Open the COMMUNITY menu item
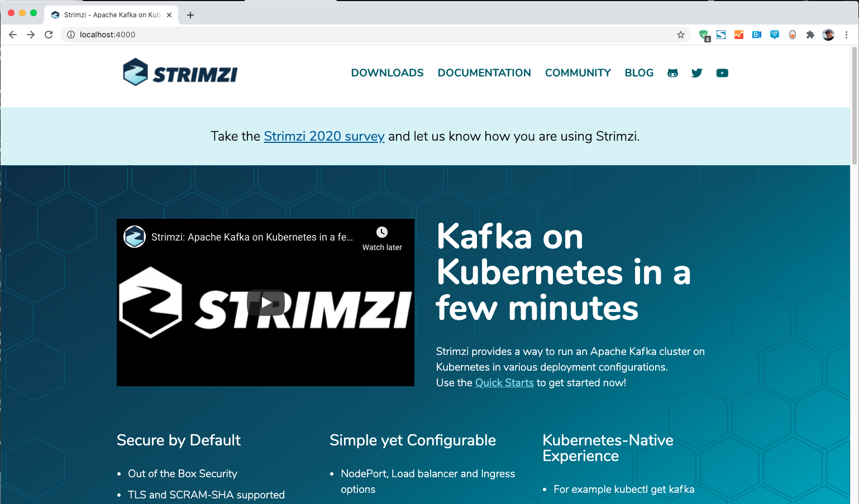This screenshot has width=859, height=504. click(578, 73)
